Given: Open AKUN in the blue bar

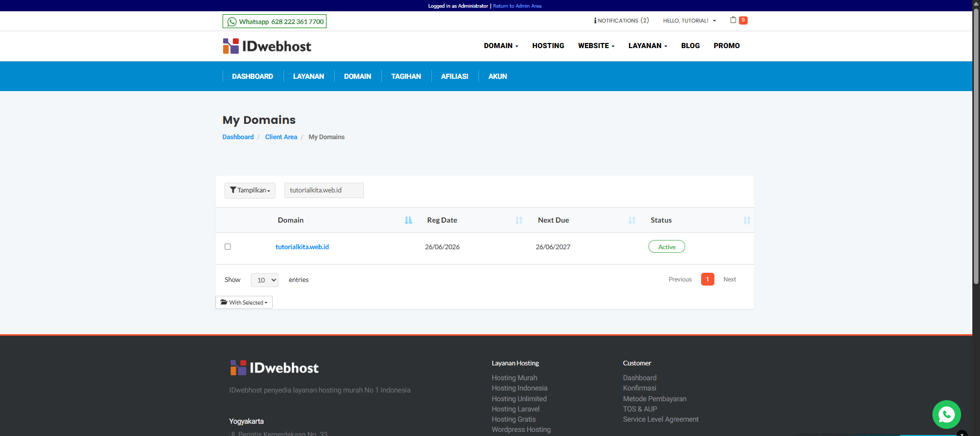Looking at the screenshot, I should tap(497, 76).
